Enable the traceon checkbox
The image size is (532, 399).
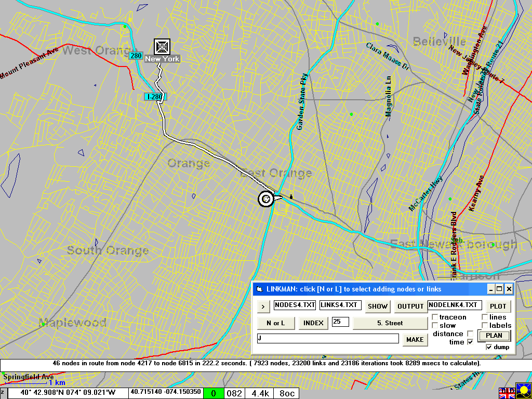(435, 317)
